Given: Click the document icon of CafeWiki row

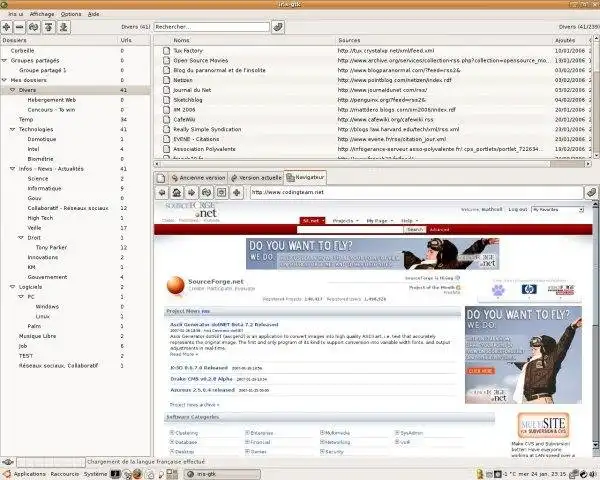Looking at the screenshot, I should pos(166,119).
